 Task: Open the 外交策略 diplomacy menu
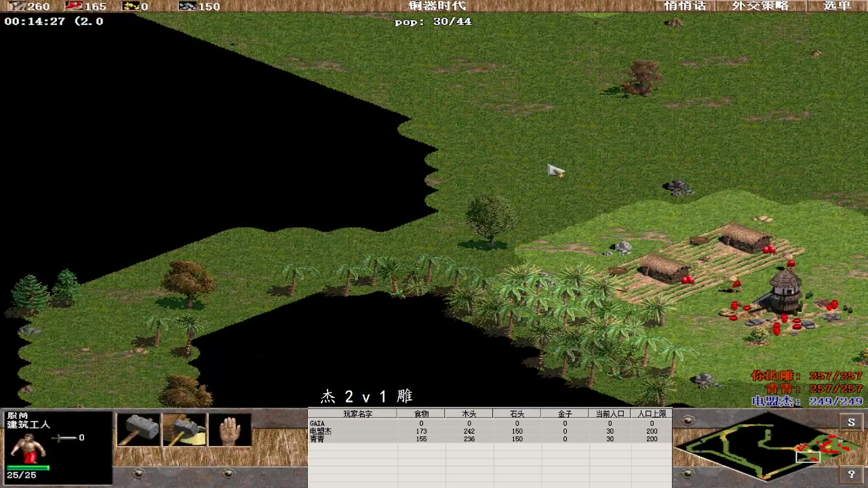[760, 6]
